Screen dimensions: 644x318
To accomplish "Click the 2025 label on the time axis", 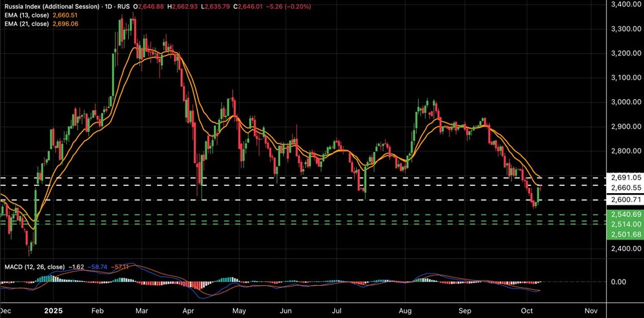I will [54, 311].
